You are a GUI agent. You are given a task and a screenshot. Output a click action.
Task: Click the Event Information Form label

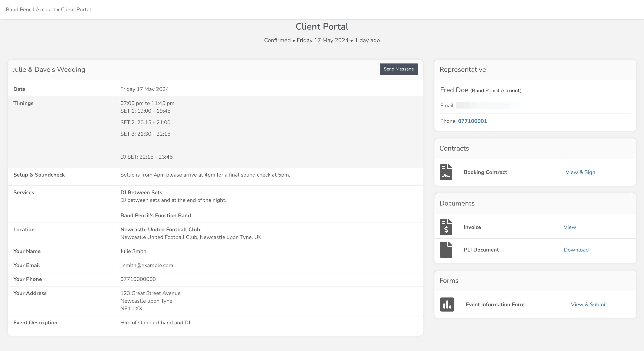[495, 305]
